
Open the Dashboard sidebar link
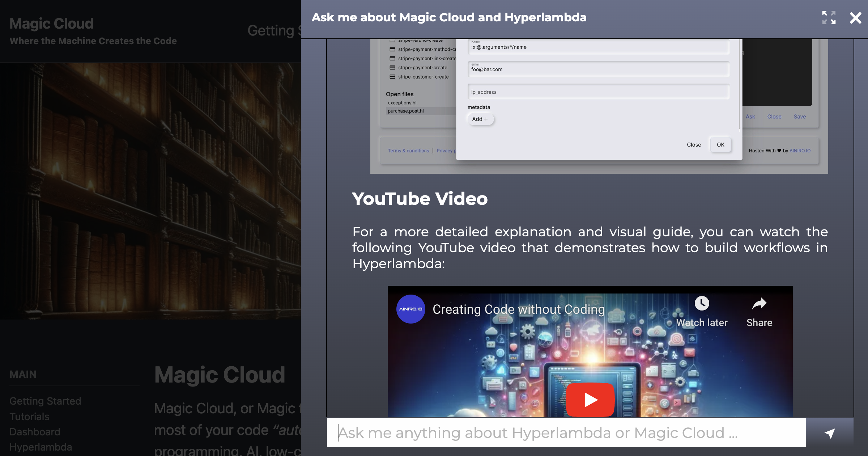tap(35, 432)
